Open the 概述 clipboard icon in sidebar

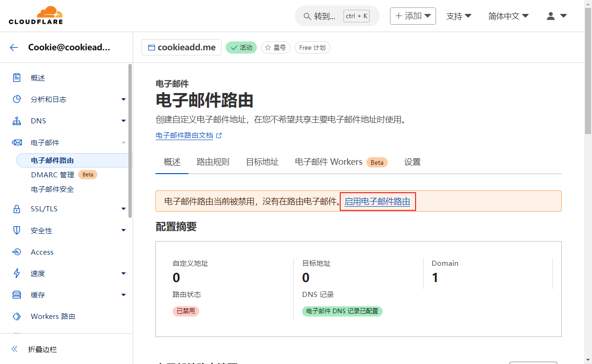[17, 78]
